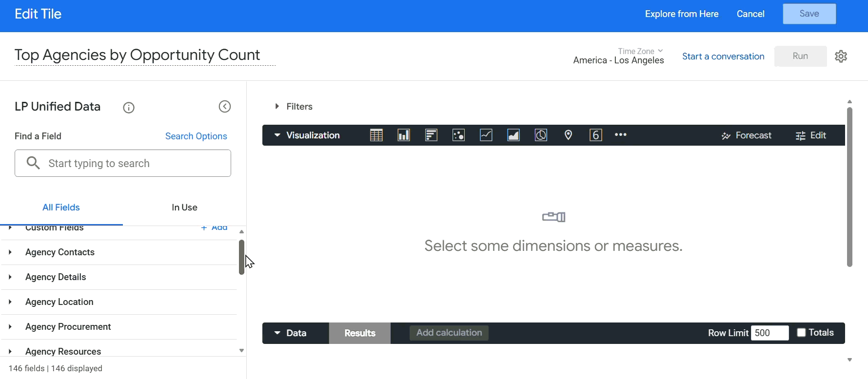This screenshot has height=379, width=868.
Task: Expand the Agency Location field group
Action: (119, 302)
